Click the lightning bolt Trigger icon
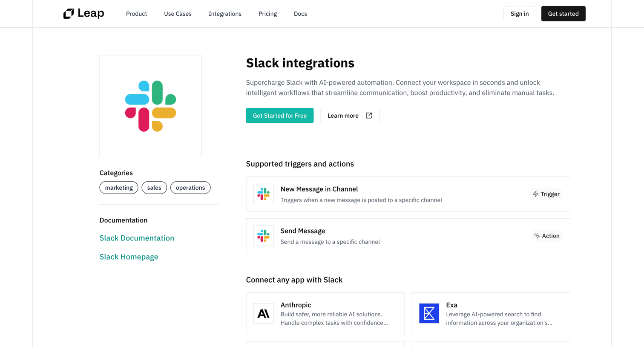 (x=535, y=194)
